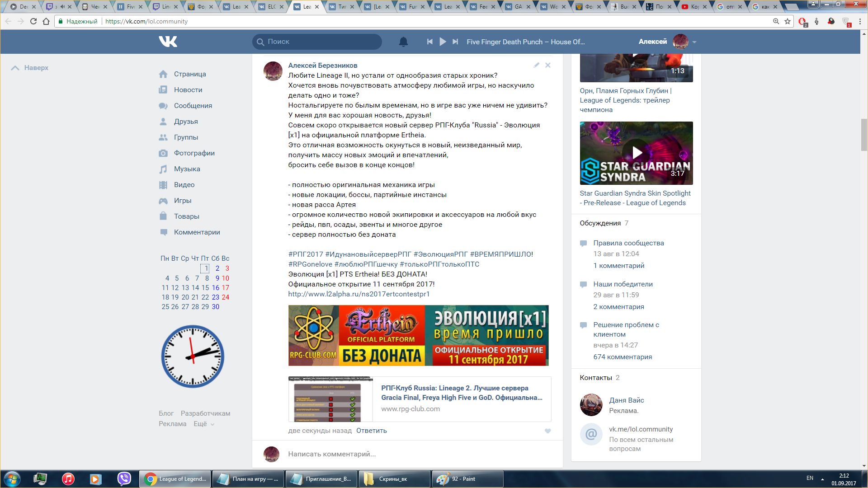Open the Алексей profile dropdown menu
Image resolution: width=868 pixels, height=488 pixels.
(x=667, y=42)
